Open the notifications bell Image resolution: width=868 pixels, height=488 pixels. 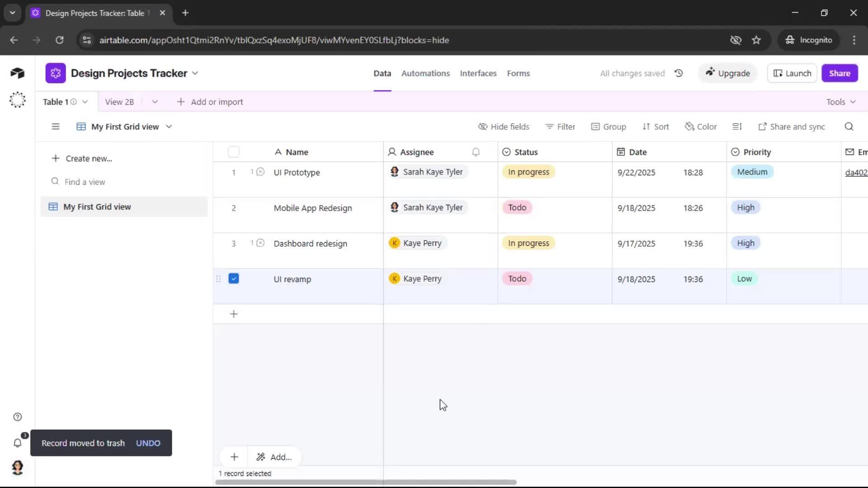(18, 443)
